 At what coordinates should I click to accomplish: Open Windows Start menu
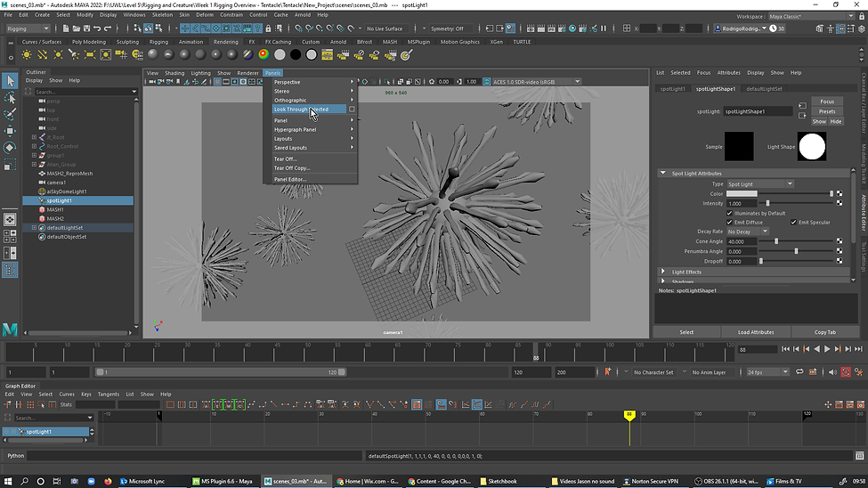click(8, 482)
